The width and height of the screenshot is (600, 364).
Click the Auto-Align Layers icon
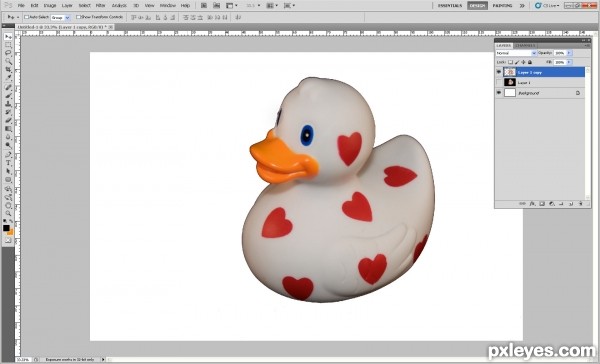point(238,17)
